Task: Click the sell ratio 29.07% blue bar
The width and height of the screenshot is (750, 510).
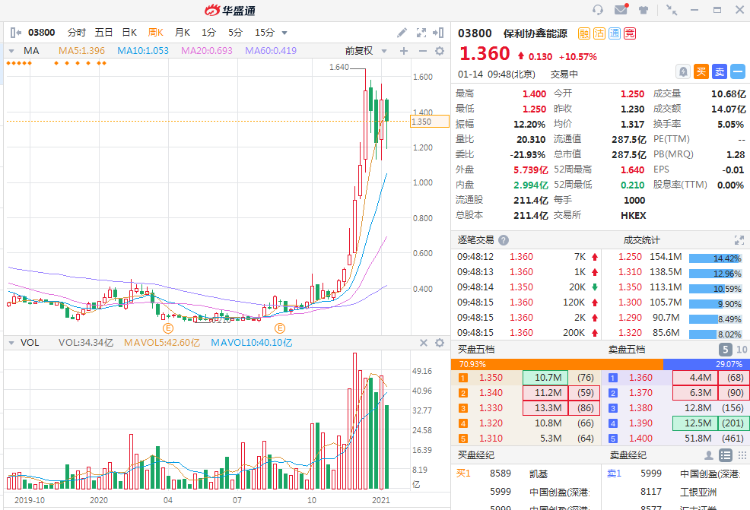Action: pyautogui.click(x=706, y=364)
